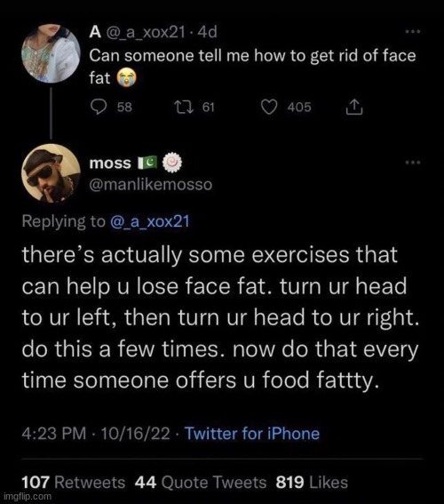444x504 pixels.
Task: Open three-dot menu on first tweet
Action: click(413, 31)
